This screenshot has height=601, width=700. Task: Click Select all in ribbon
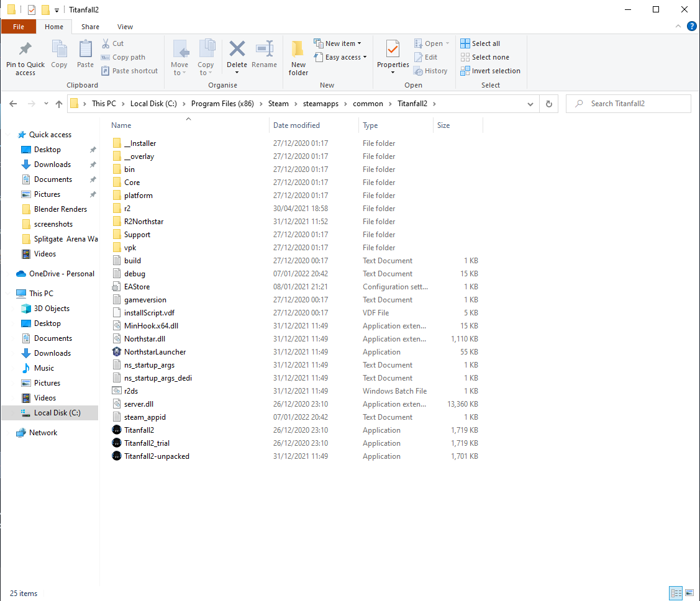point(480,43)
